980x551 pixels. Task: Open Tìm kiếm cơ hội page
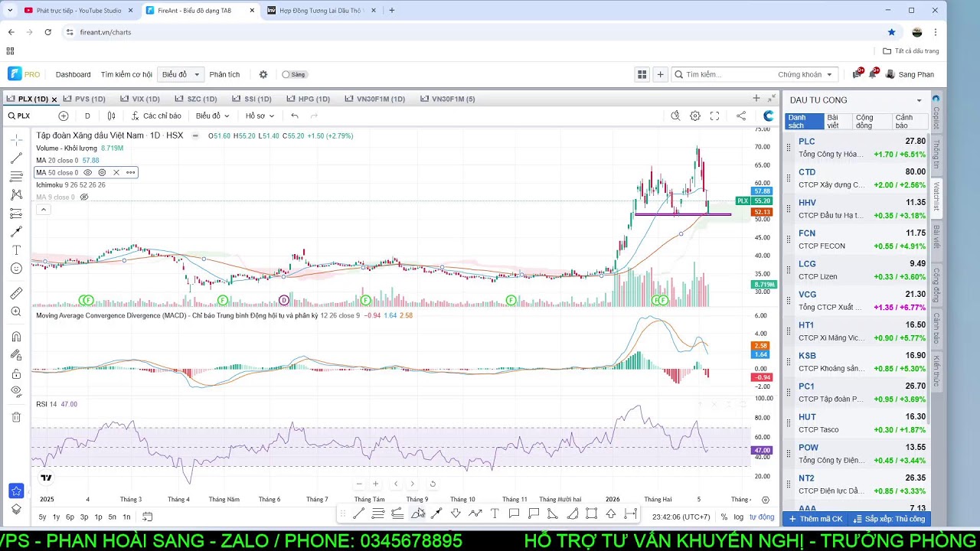click(x=126, y=74)
